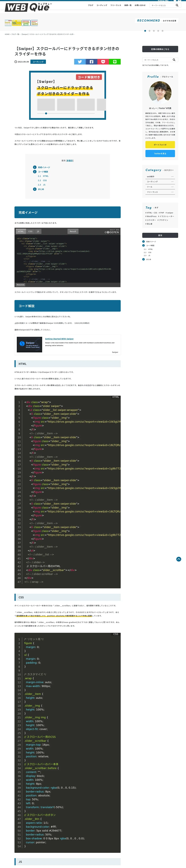Click the WEB Que site logo
This screenshot has height=868, width=186.
click(x=28, y=7)
